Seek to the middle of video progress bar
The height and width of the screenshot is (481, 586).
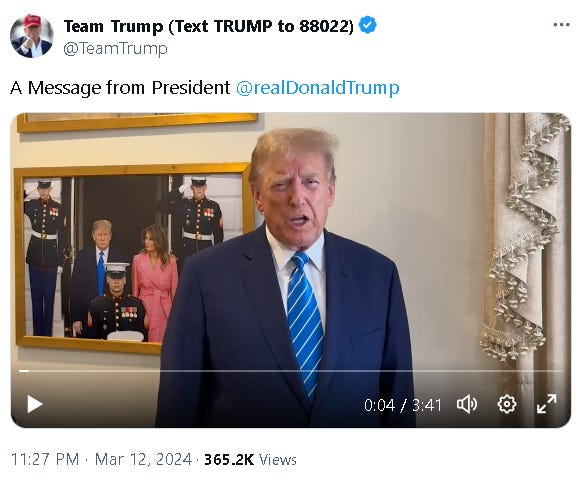point(291,371)
